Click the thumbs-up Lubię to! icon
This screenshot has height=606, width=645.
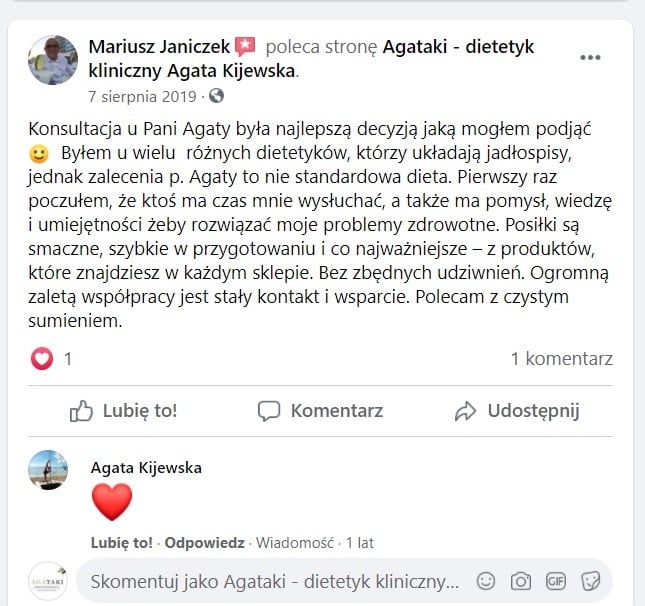click(x=81, y=411)
